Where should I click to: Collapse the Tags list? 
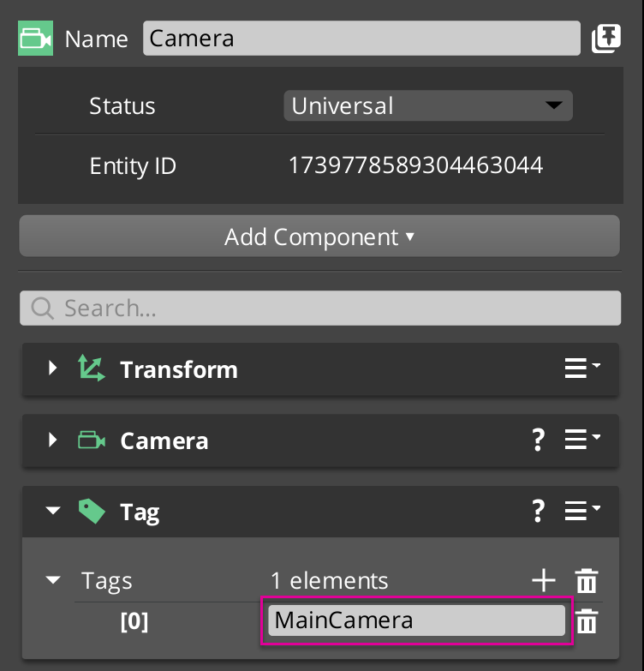click(x=53, y=580)
